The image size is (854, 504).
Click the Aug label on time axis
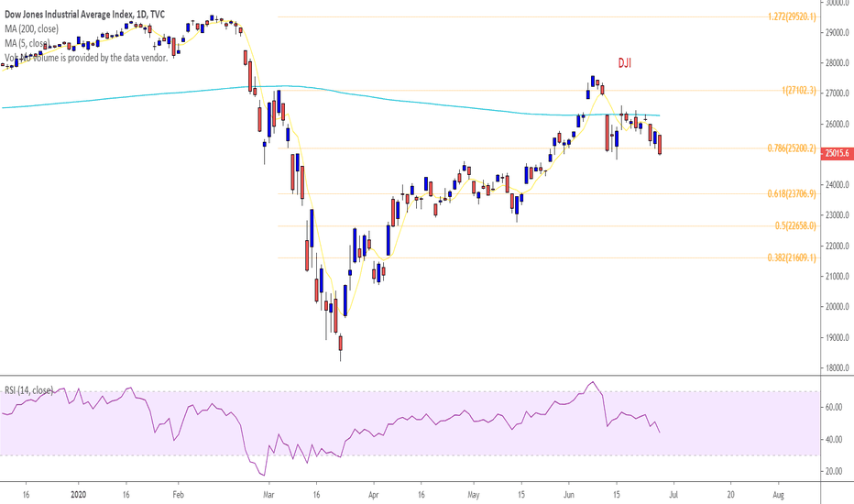(778, 495)
